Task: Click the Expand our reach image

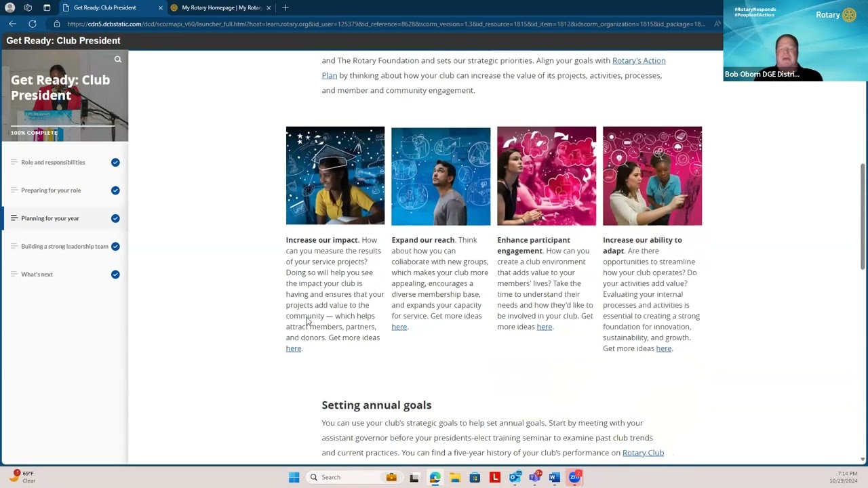Action: click(441, 176)
